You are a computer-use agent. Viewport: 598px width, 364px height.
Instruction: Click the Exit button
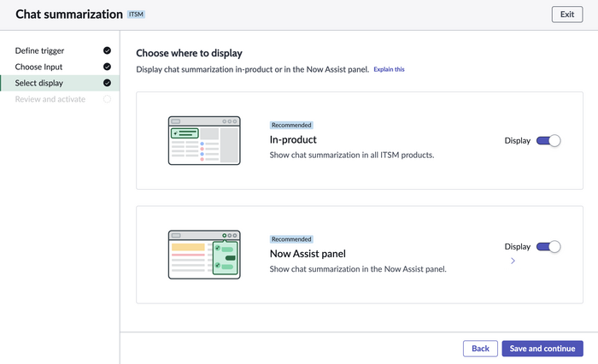(x=567, y=15)
